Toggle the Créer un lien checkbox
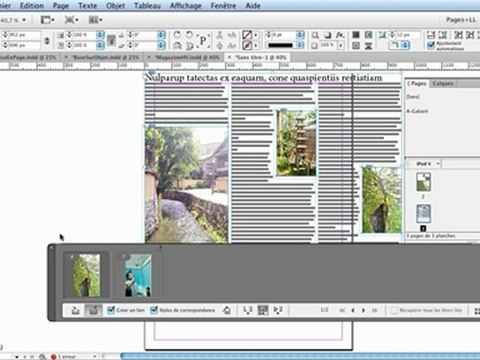 tap(111, 310)
